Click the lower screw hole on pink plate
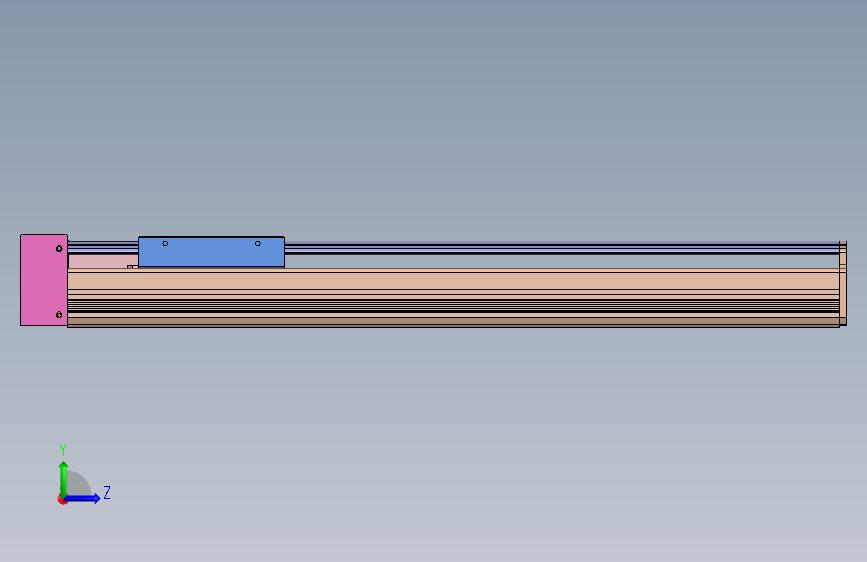This screenshot has width=867, height=562. (x=59, y=315)
